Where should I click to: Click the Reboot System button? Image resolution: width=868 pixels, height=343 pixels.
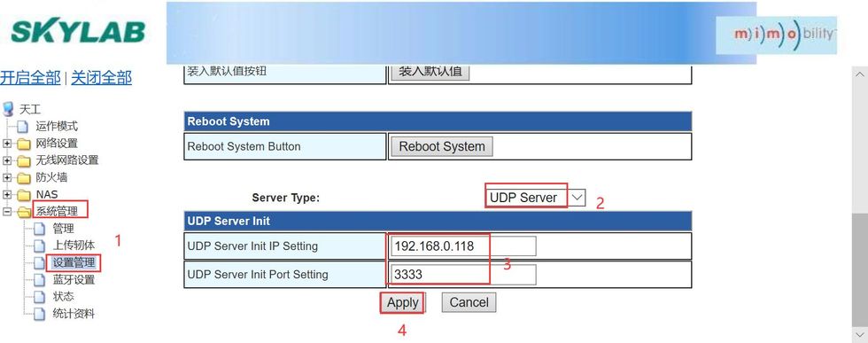point(442,146)
